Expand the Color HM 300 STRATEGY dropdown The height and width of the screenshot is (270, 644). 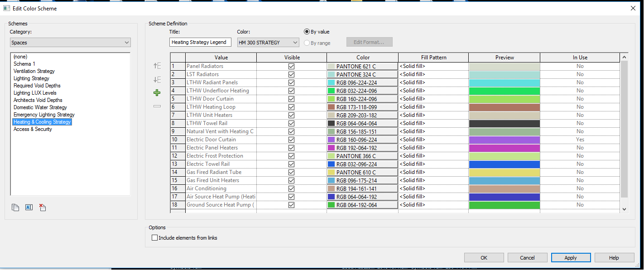(268, 43)
